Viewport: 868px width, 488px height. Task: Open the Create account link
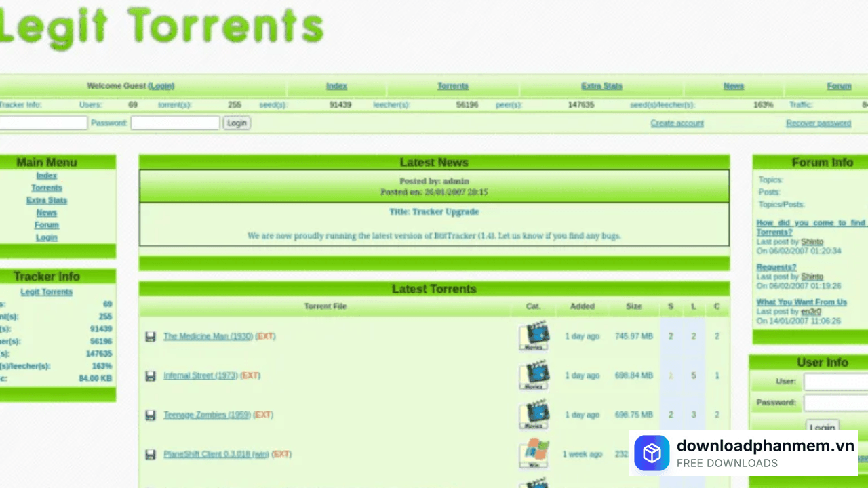(x=677, y=123)
